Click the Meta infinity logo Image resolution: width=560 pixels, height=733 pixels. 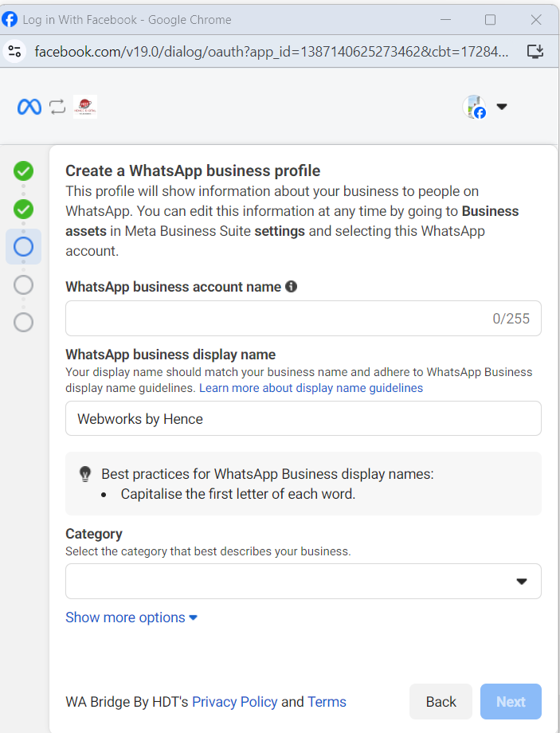point(29,107)
